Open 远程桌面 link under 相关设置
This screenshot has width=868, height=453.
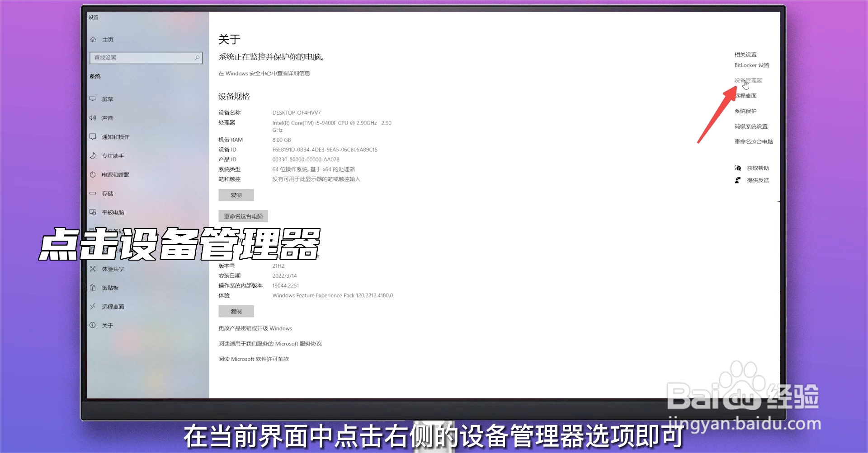(x=745, y=96)
